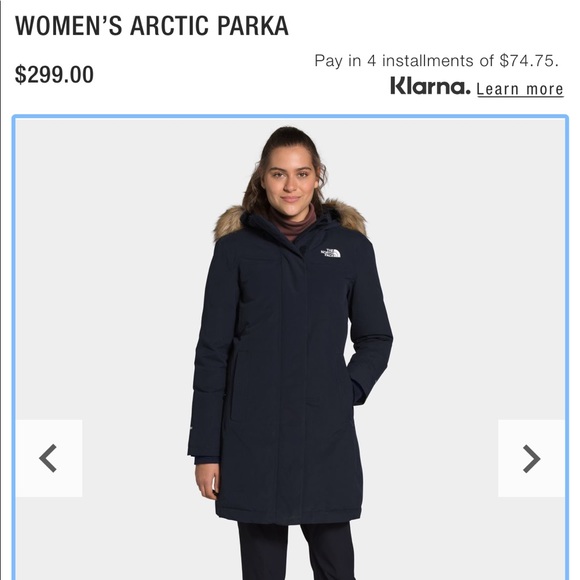The height and width of the screenshot is (580, 580).
Task: Click the $299.00 price label
Action: 54,75
